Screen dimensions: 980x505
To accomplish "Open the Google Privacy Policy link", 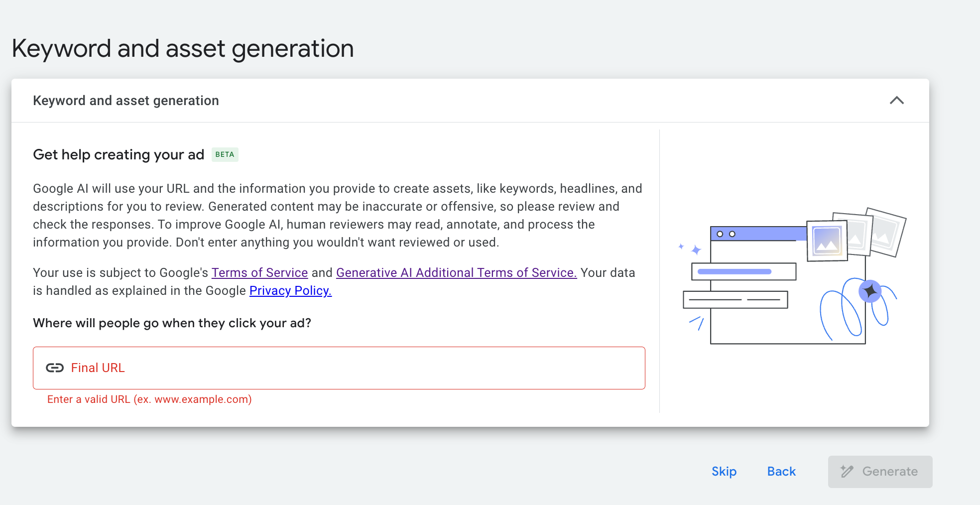I will click(290, 290).
